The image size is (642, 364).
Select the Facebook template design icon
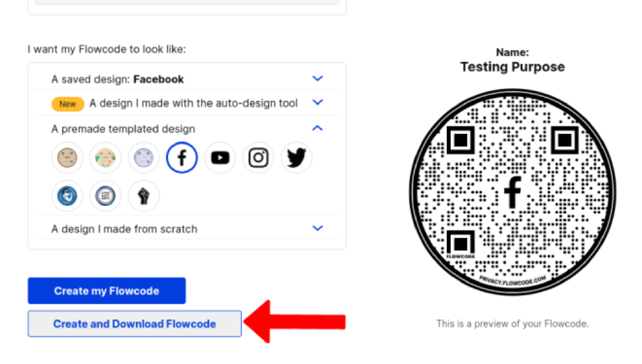tap(182, 157)
